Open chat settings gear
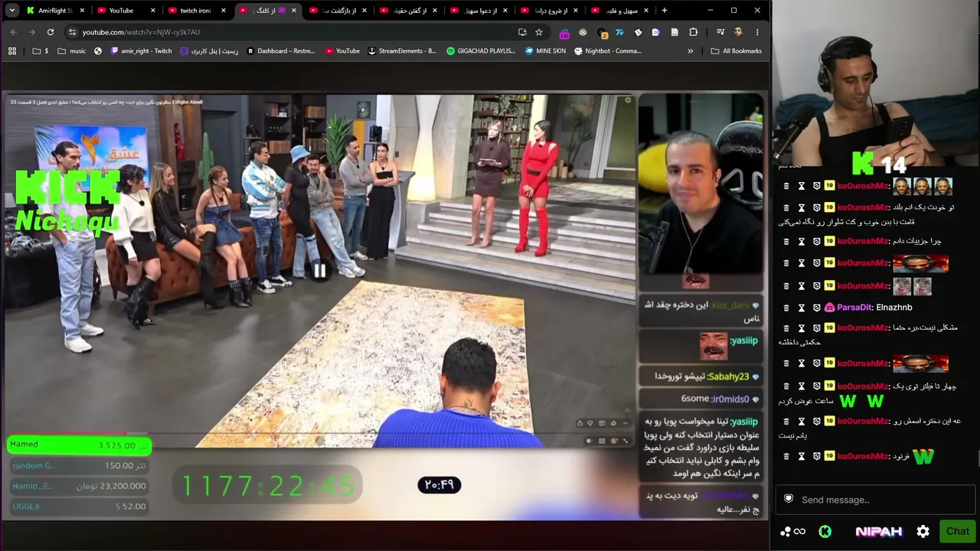Image resolution: width=980 pixels, height=551 pixels. click(923, 531)
